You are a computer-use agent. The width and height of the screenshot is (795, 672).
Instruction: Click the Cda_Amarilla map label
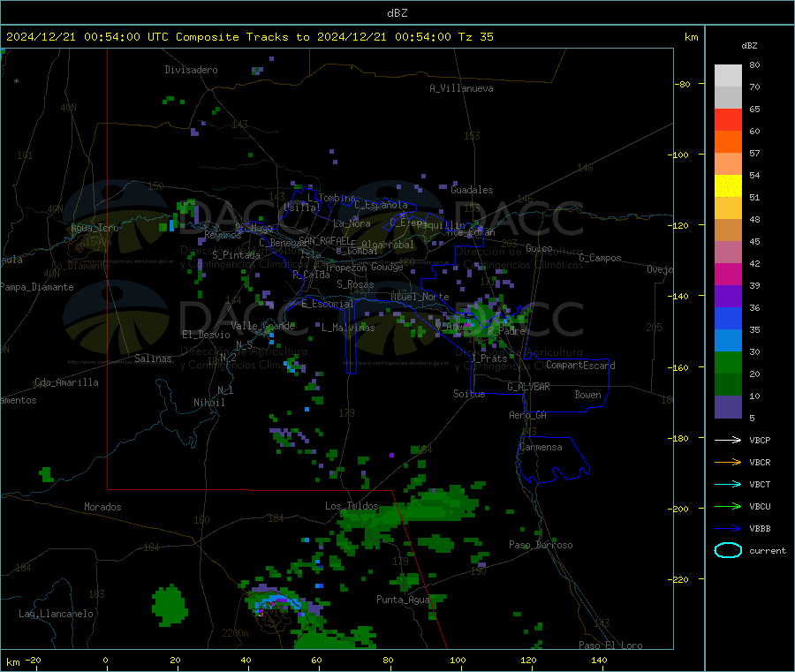pos(66,382)
